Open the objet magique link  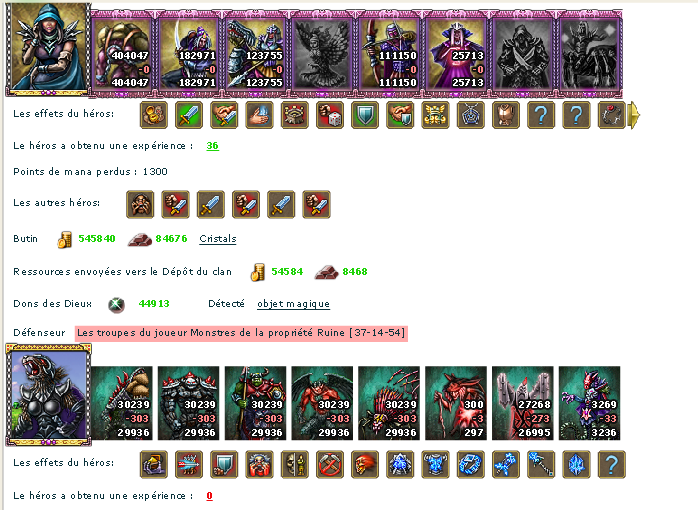pos(293,304)
